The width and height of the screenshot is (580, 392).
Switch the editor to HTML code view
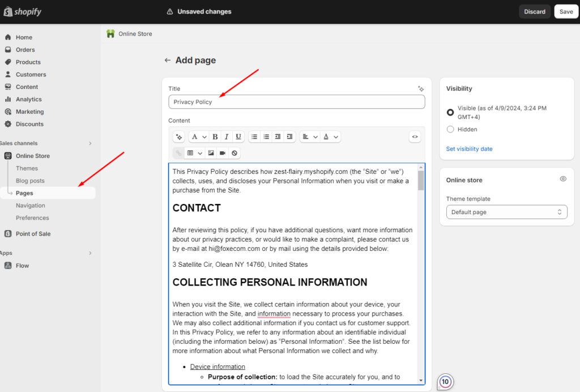click(x=415, y=137)
